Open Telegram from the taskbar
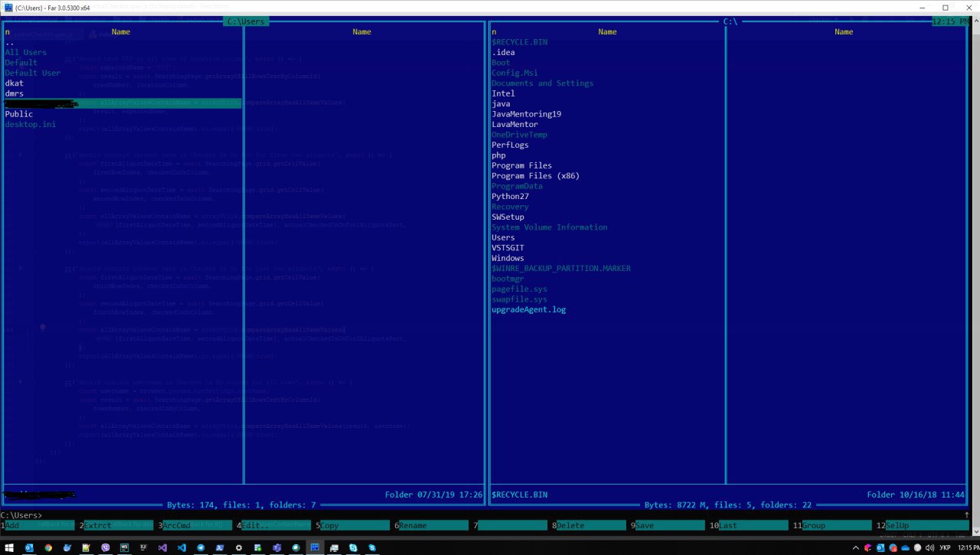Viewport: 980px width, 555px height. 201,548
